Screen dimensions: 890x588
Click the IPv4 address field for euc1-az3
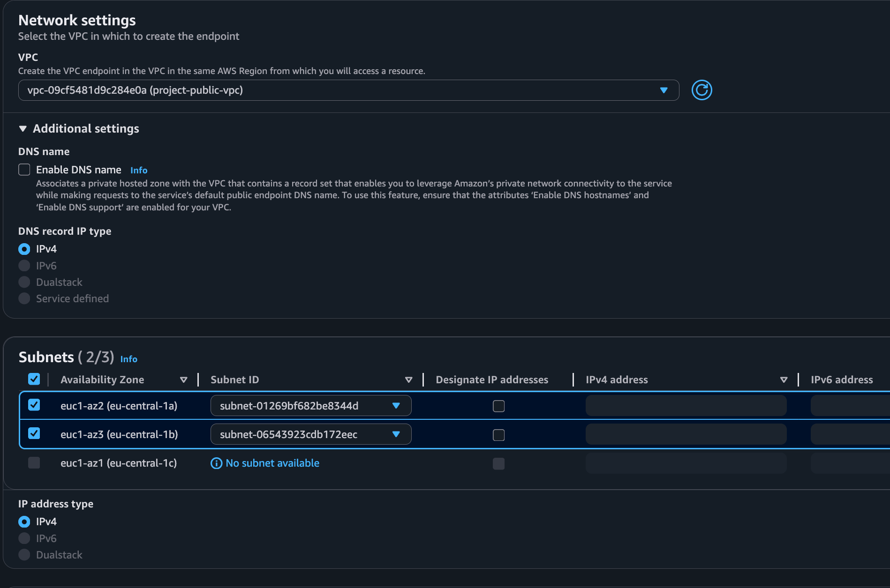pos(686,434)
